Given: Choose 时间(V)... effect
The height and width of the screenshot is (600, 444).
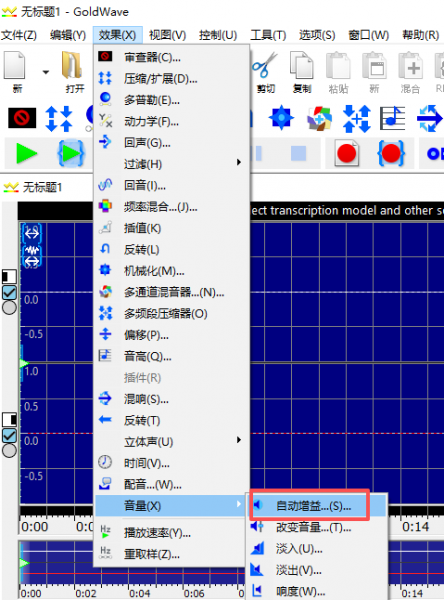Looking at the screenshot, I should tap(171, 463).
